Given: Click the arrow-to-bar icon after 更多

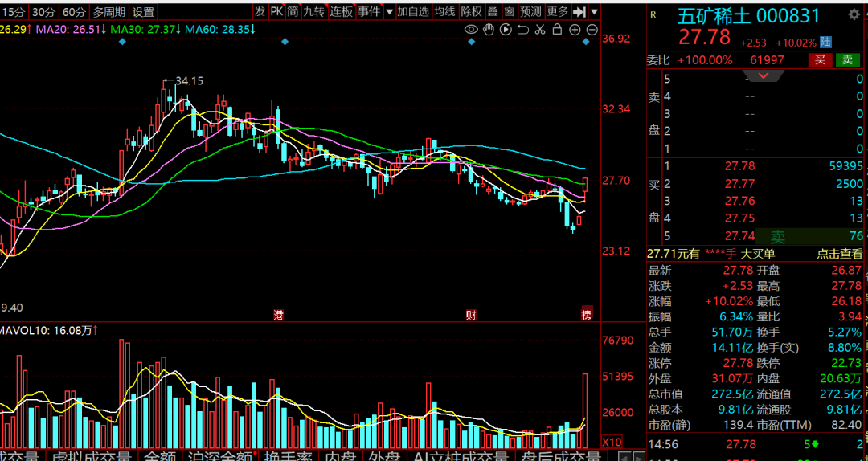Looking at the screenshot, I should 579,11.
